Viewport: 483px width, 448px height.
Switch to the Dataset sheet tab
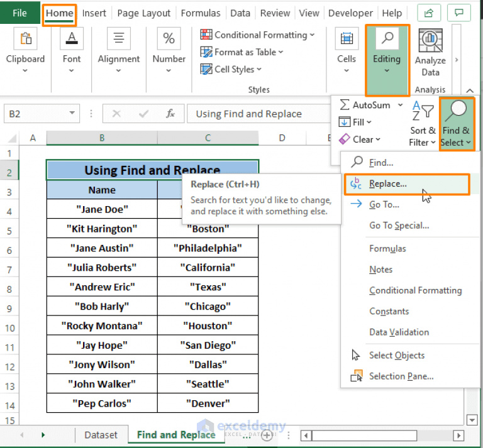tap(101, 435)
